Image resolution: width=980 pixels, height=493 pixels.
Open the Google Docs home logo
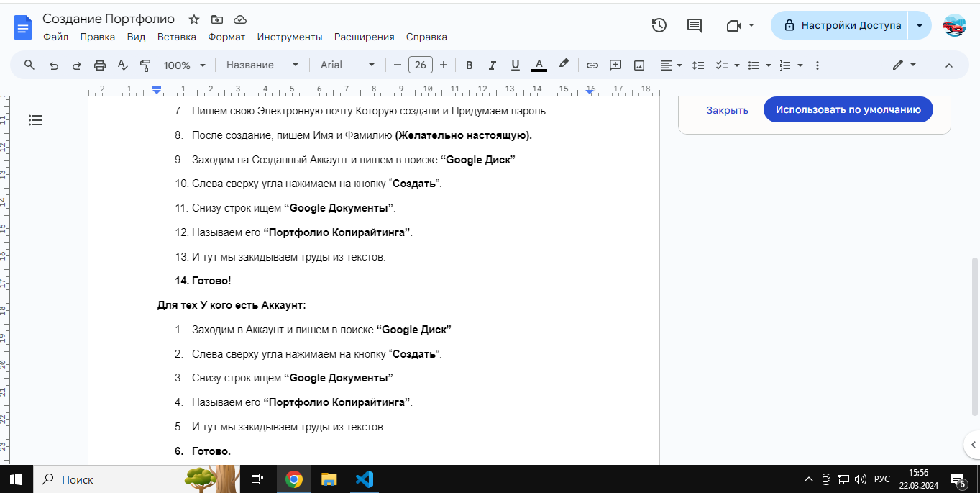(23, 27)
